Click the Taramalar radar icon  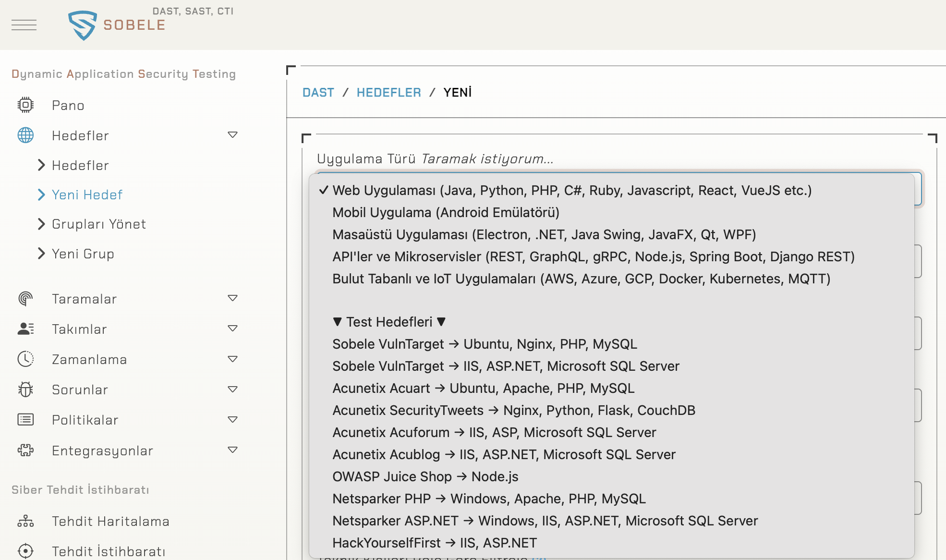25,299
